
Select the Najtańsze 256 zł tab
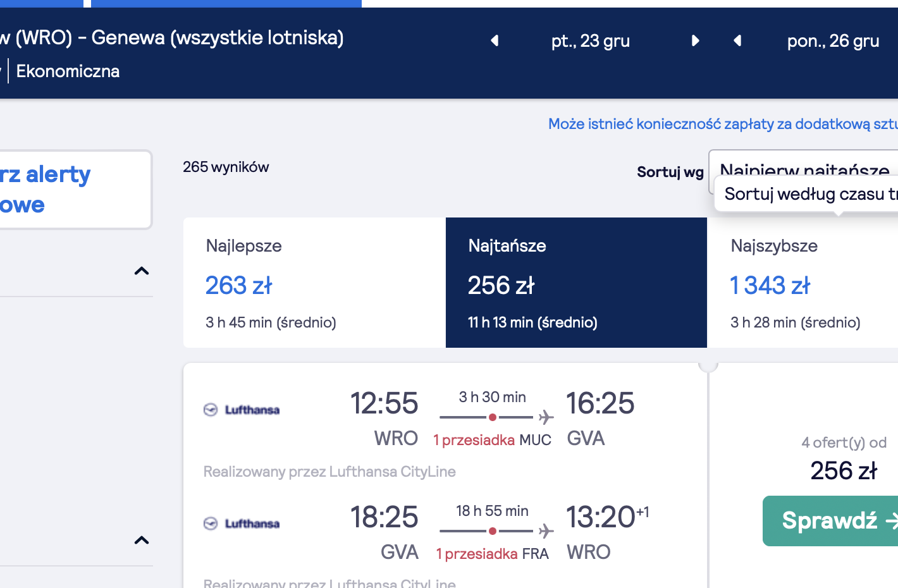[x=576, y=283]
